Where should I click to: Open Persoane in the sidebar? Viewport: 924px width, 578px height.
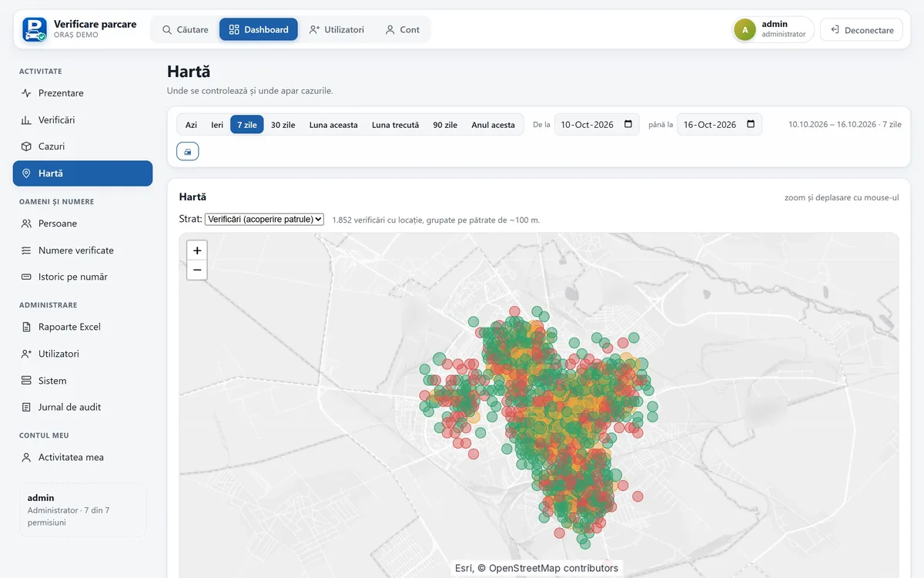click(x=82, y=223)
